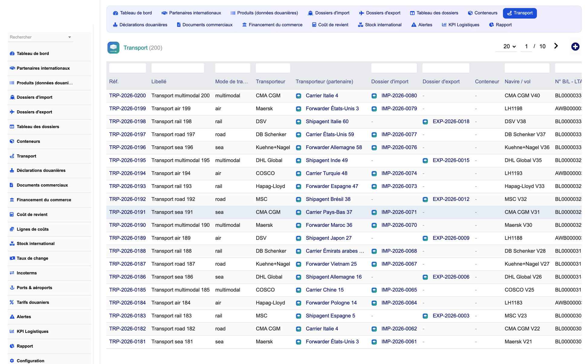588x364 pixels.
Task: Click the Réf. column filter field
Action: coord(128,68)
